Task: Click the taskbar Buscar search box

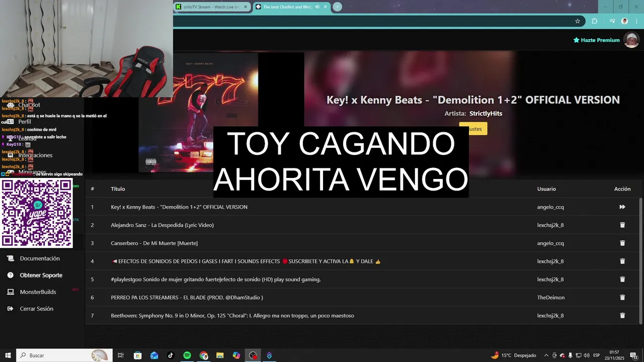Action: 64,355
